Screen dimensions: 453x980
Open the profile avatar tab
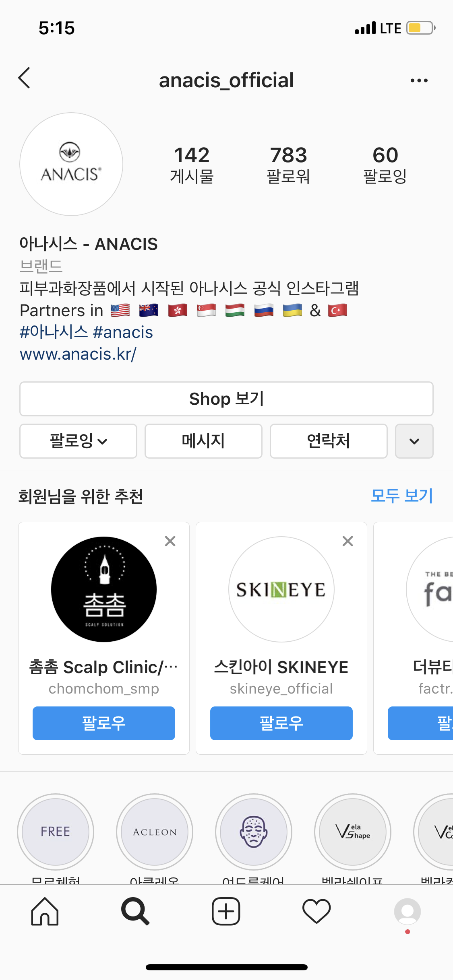pyautogui.click(x=407, y=912)
